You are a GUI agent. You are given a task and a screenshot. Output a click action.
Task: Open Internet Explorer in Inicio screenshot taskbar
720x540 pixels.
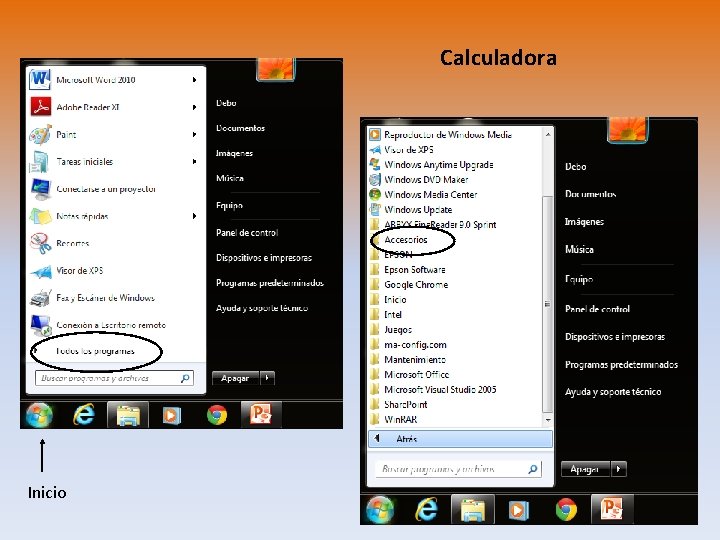tap(84, 415)
